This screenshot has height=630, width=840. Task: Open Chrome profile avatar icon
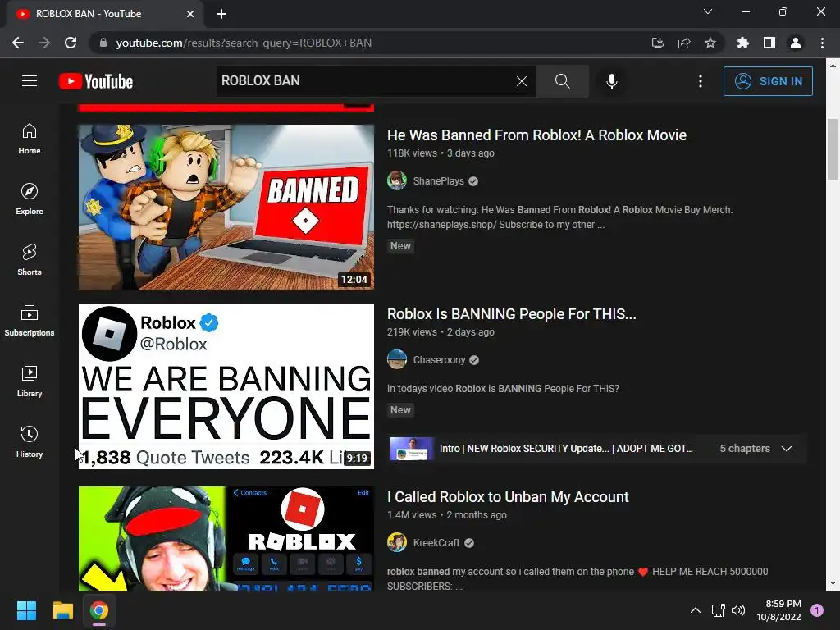796,43
